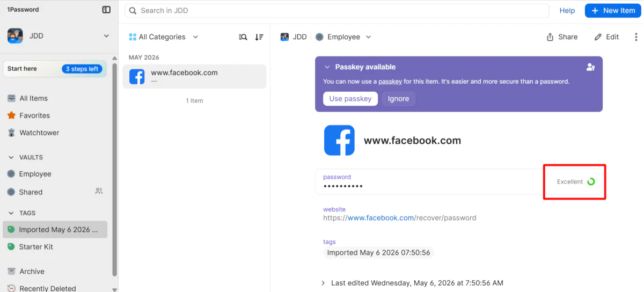Image resolution: width=644 pixels, height=292 pixels.
Task: Click the All Categories grid icon
Action: pyautogui.click(x=133, y=37)
